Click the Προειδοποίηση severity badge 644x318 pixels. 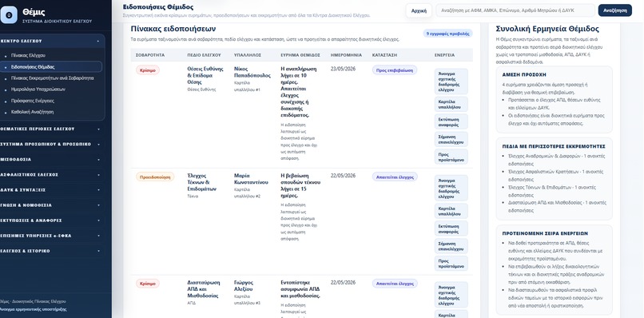[x=155, y=177]
